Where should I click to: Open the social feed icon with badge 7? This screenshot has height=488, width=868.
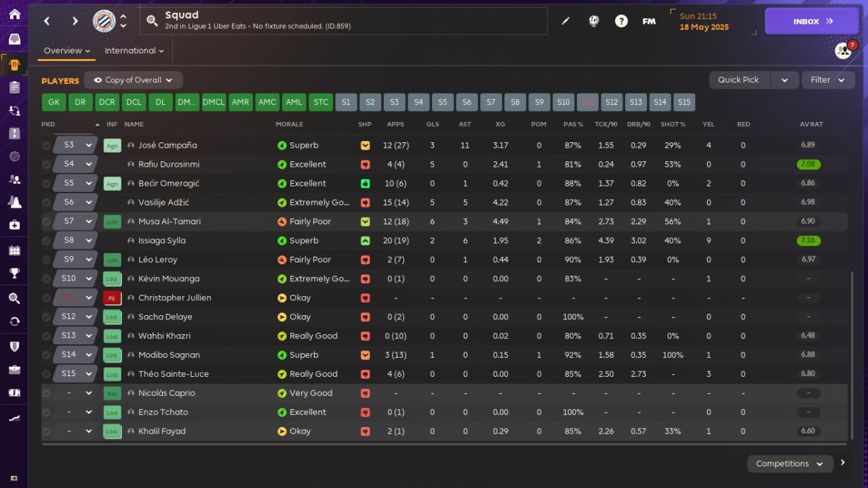click(843, 50)
